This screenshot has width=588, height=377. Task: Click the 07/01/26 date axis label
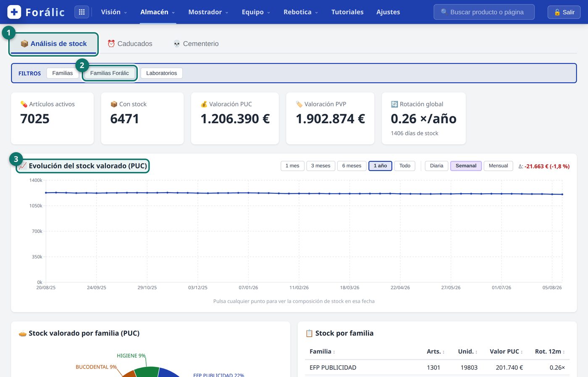coord(248,288)
